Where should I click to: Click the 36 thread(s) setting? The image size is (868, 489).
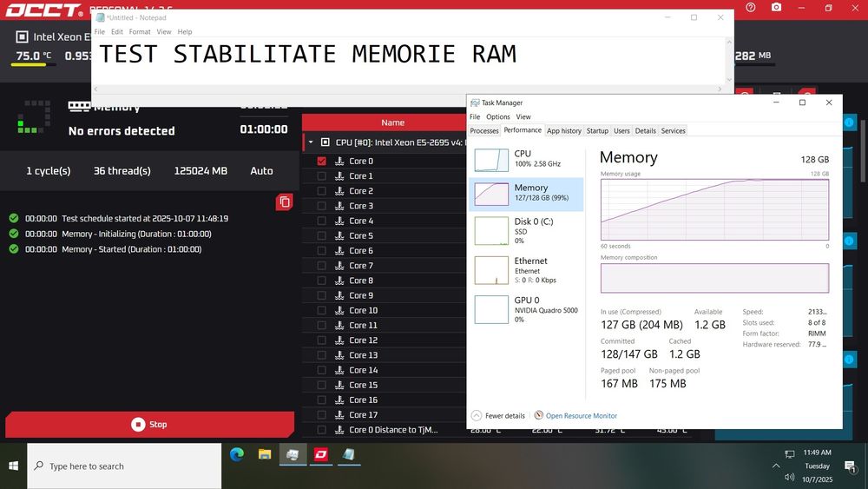point(122,171)
